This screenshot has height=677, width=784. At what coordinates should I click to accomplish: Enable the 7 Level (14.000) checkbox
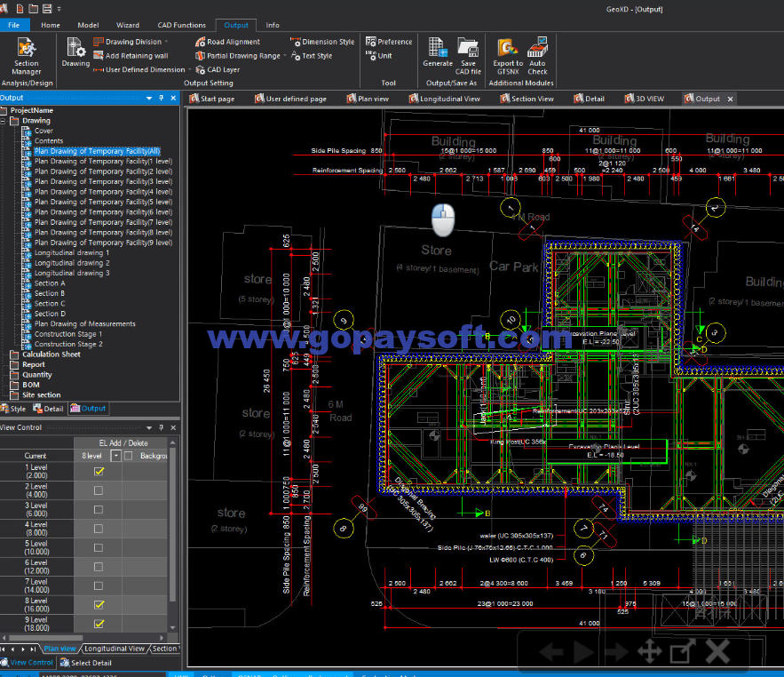[99, 585]
